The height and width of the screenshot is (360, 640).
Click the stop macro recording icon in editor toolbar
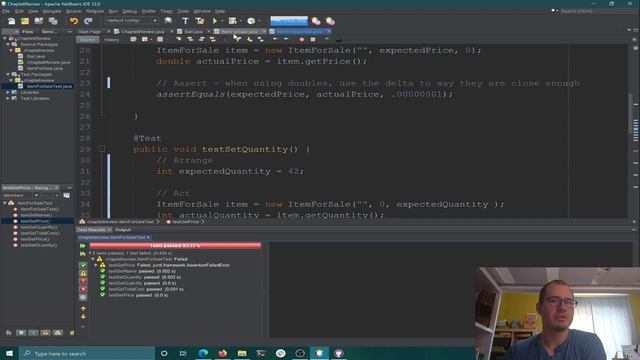coord(313,40)
